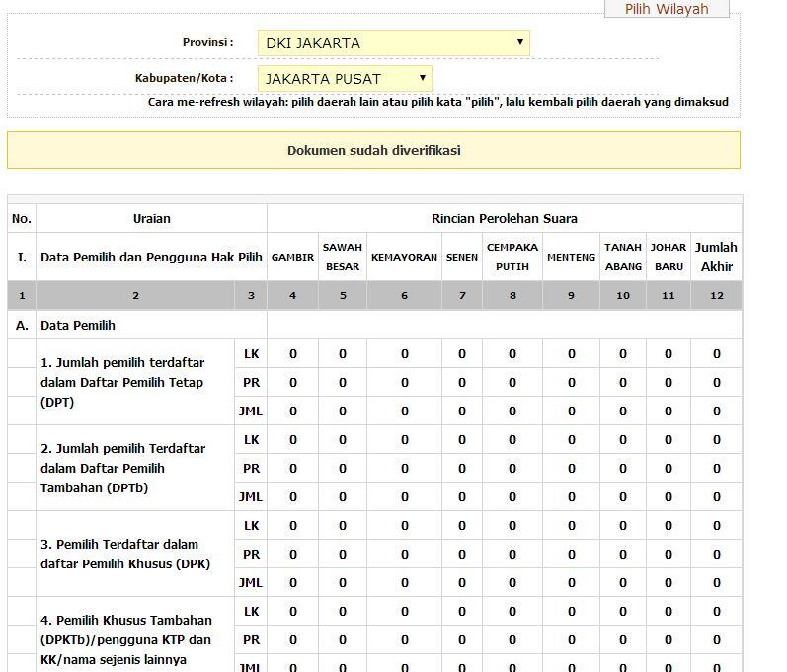
Task: Click the DPTb row description text
Action: 123,468
